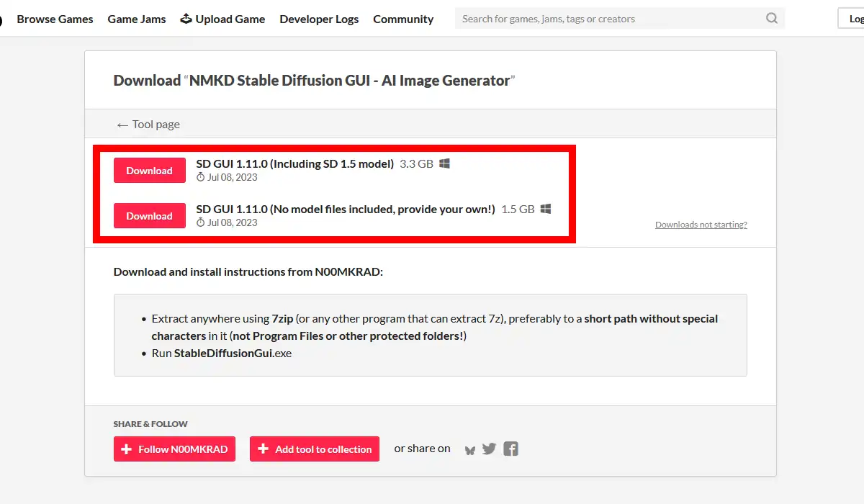
Task: Click the No model files included filename text
Action: (346, 209)
